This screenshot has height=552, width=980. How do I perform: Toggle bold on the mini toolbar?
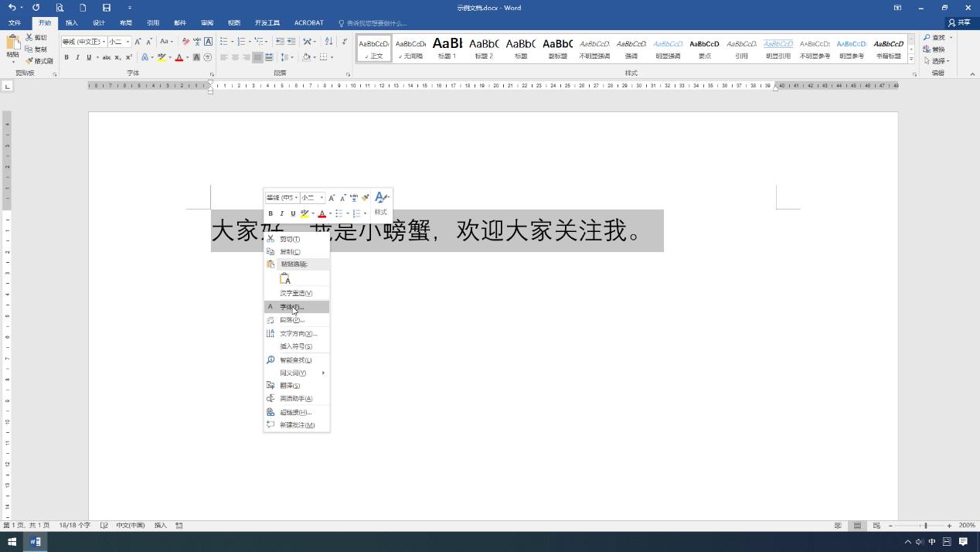point(271,213)
